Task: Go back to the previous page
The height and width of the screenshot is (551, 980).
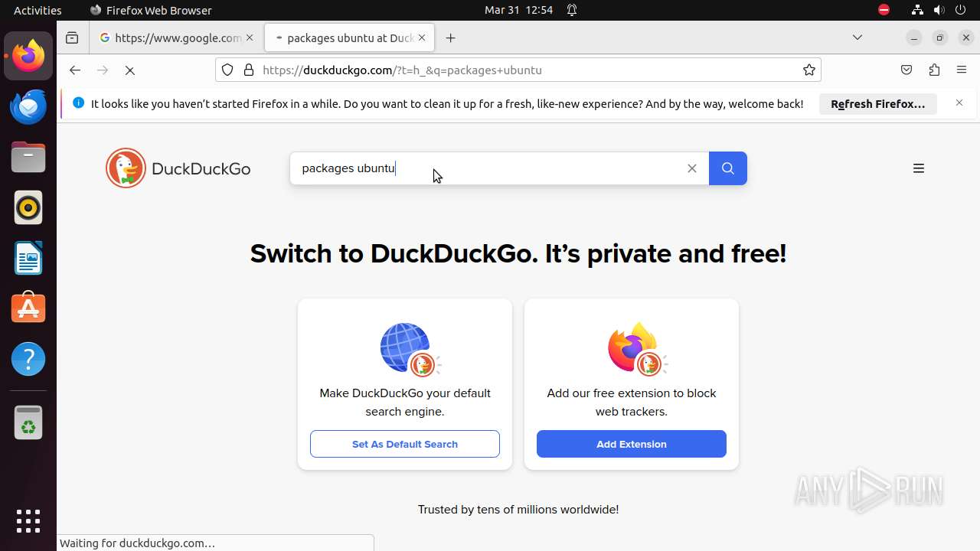Action: tap(74, 70)
